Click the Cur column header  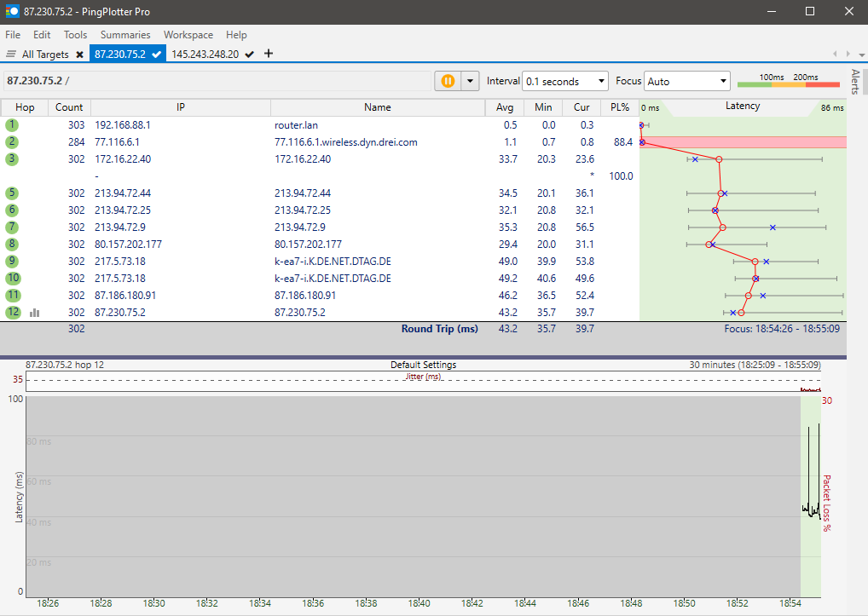[582, 107]
